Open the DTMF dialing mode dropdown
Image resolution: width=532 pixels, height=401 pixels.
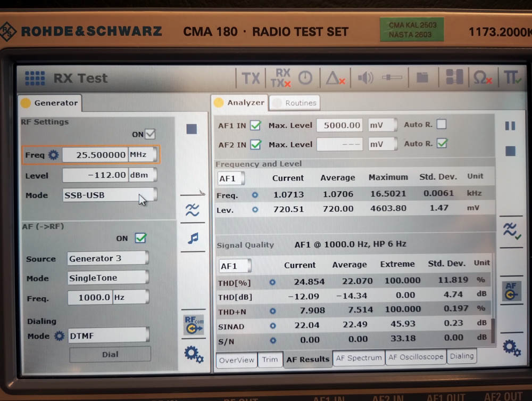point(109,336)
